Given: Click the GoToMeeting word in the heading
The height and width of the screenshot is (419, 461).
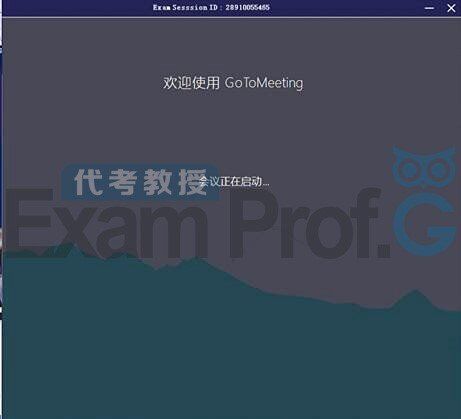Looking at the screenshot, I should [264, 83].
